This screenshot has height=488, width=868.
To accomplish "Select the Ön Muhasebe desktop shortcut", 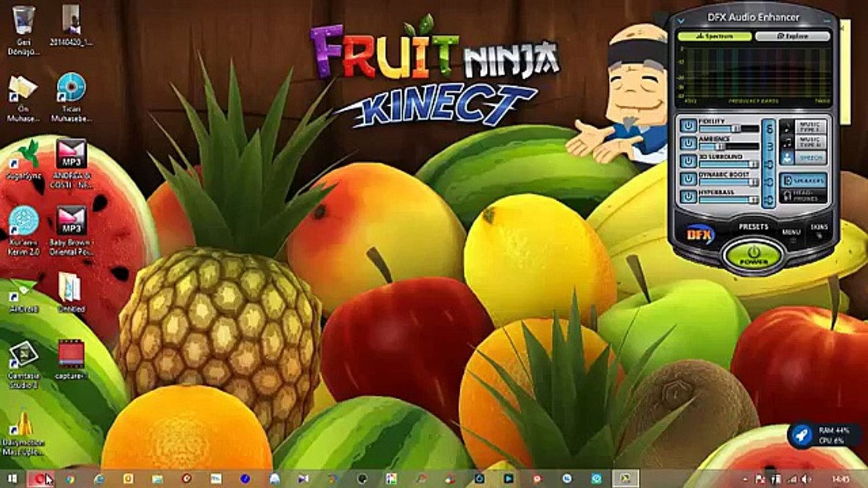I will coord(24,98).
